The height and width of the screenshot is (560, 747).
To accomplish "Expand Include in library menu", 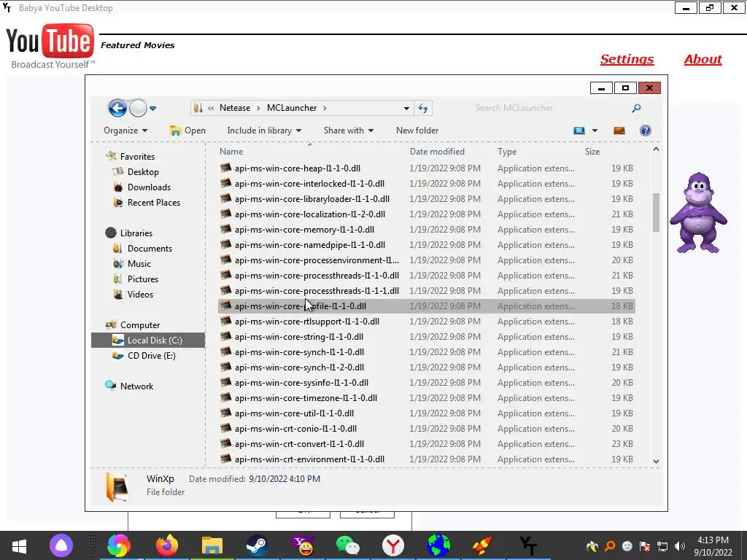I will point(264,131).
